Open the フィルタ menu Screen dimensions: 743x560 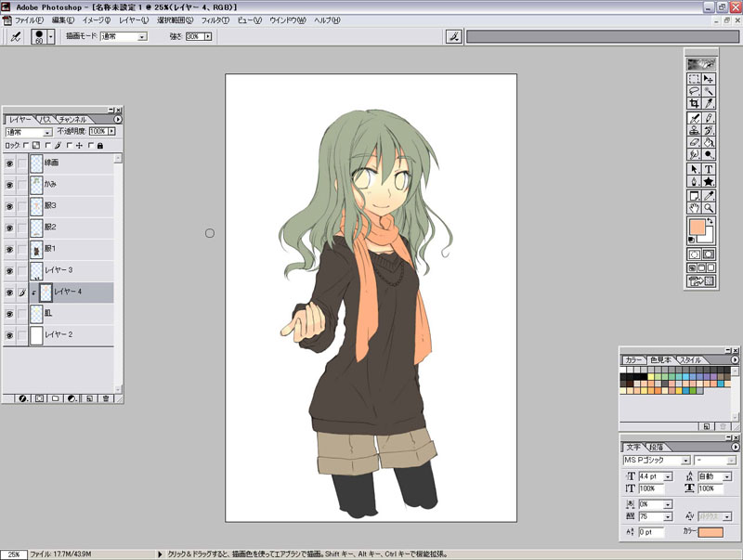coord(215,20)
